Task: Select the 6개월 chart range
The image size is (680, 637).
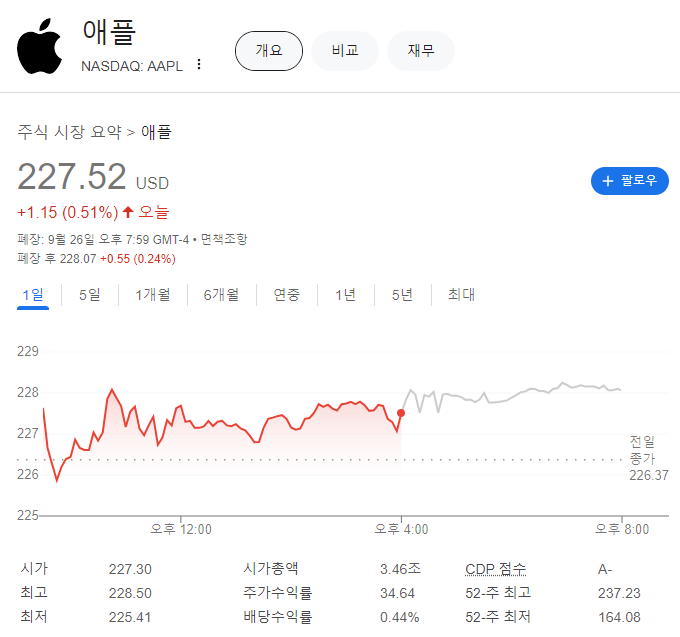Action: 221,295
